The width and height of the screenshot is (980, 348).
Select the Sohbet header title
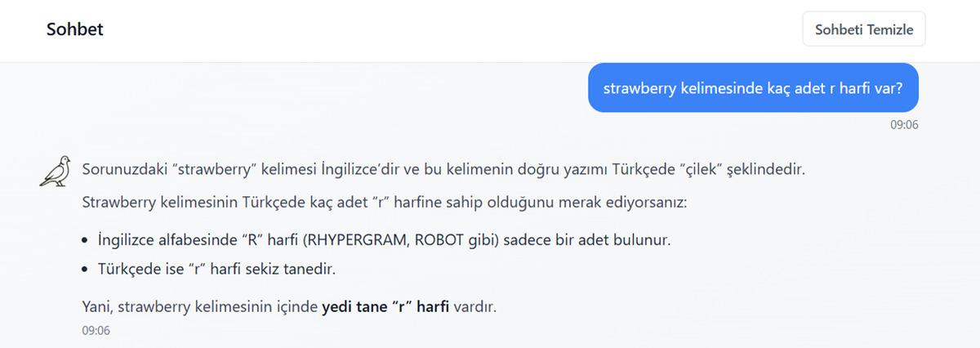(75, 30)
